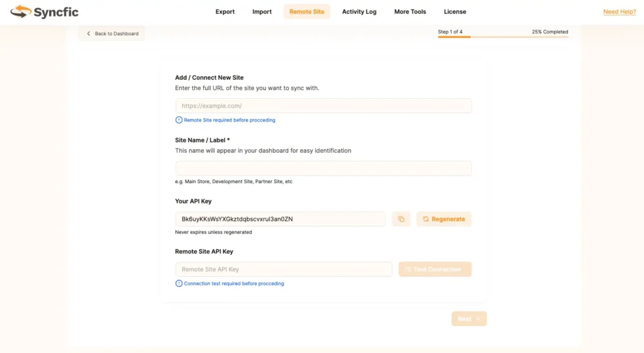The width and height of the screenshot is (644, 353).
Task: Click the info icon beside Connection test required
Action: 179,284
